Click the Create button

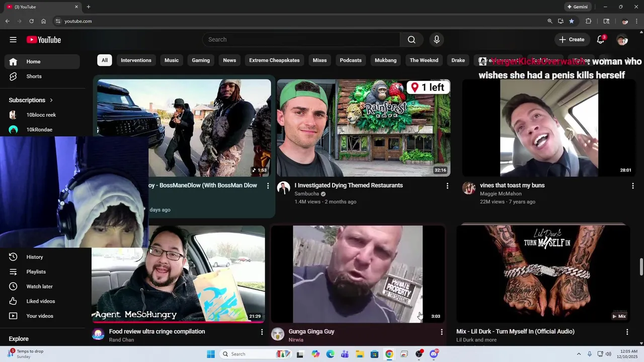572,40
